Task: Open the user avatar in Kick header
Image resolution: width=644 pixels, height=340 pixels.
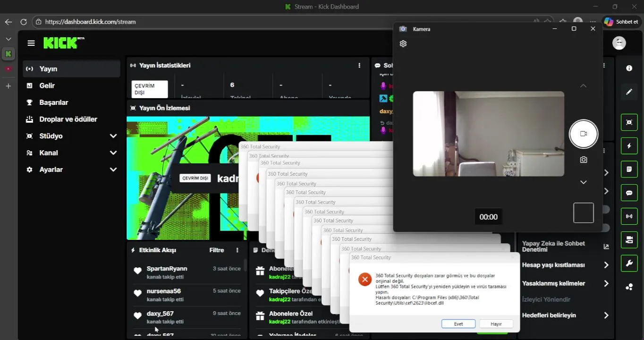Action: click(619, 43)
